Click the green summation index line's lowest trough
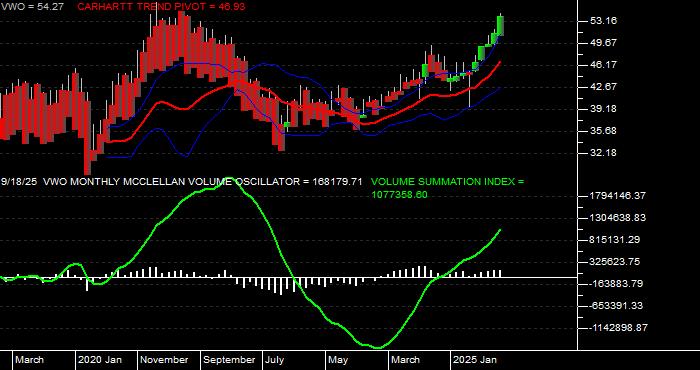This screenshot has width=700, height=370. click(378, 347)
